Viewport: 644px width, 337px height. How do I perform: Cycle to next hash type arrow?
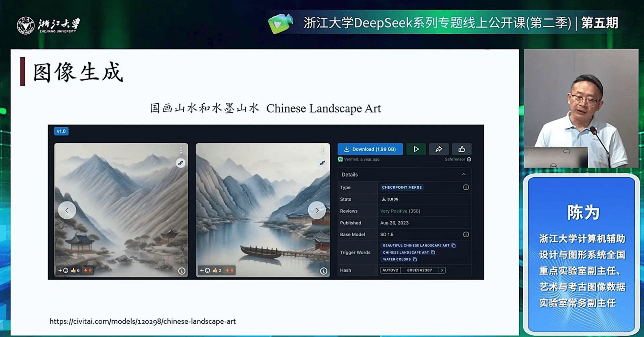point(442,270)
